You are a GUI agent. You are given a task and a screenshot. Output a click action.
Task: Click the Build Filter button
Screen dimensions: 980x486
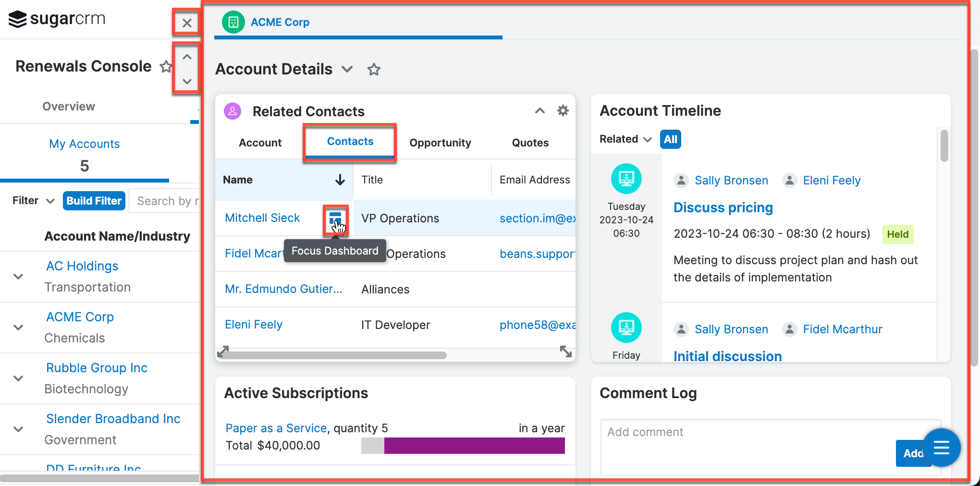(x=94, y=201)
